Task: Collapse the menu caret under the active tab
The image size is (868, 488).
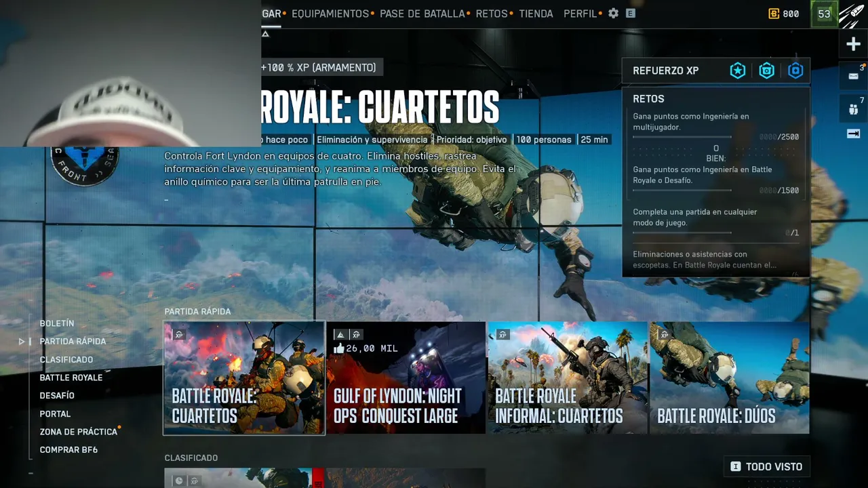Action: (265, 33)
